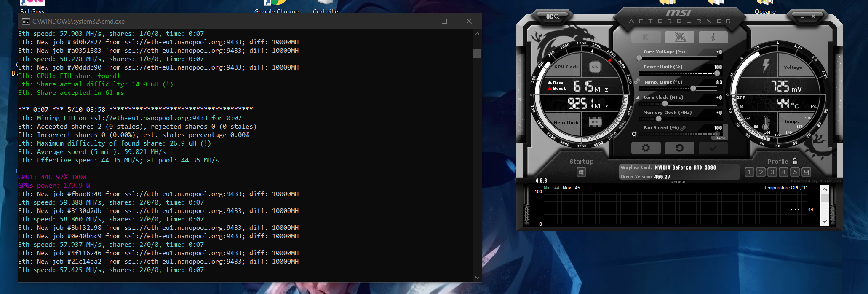Click thermometer icon on temperature gauge
Screen dimensions: 868x294
tap(766, 123)
